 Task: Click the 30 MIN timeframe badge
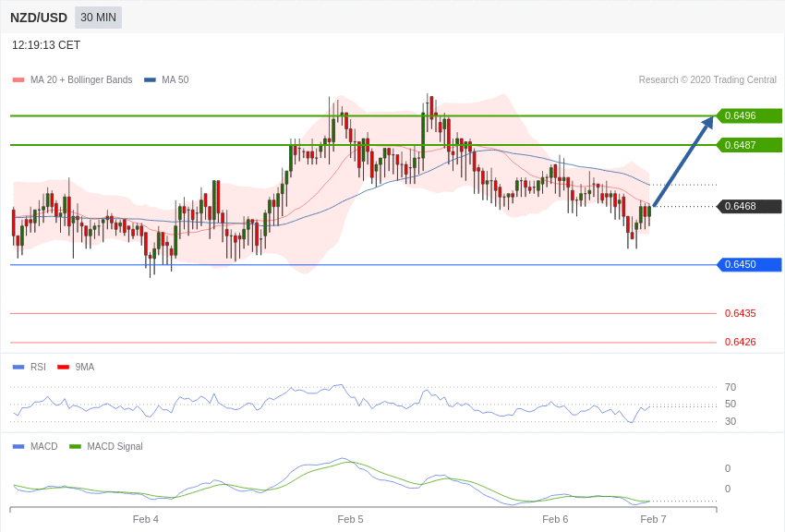[98, 18]
